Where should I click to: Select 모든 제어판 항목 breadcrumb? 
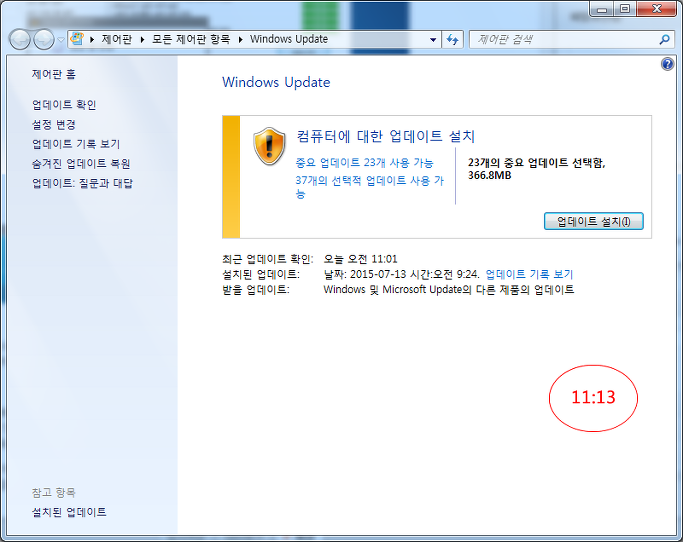191,39
